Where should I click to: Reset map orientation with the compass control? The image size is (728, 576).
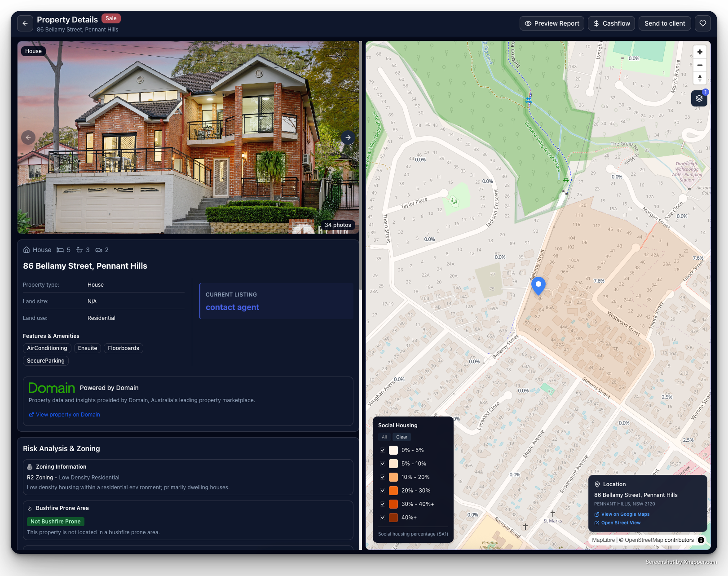pos(699,79)
